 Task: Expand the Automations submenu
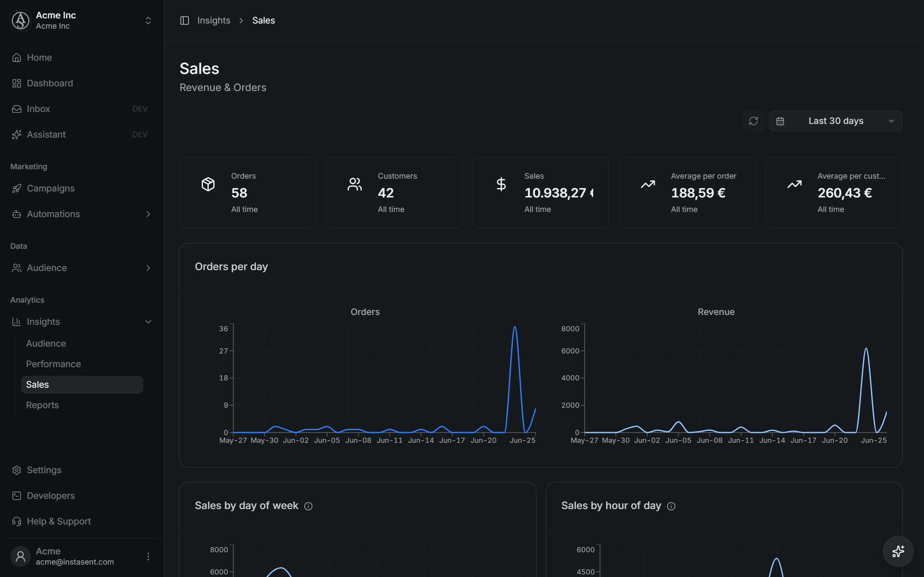(x=148, y=214)
